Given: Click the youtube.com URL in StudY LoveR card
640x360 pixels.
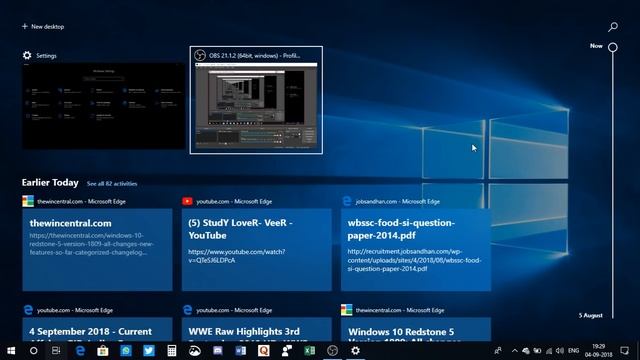Looking at the screenshot, I should pos(237,256).
